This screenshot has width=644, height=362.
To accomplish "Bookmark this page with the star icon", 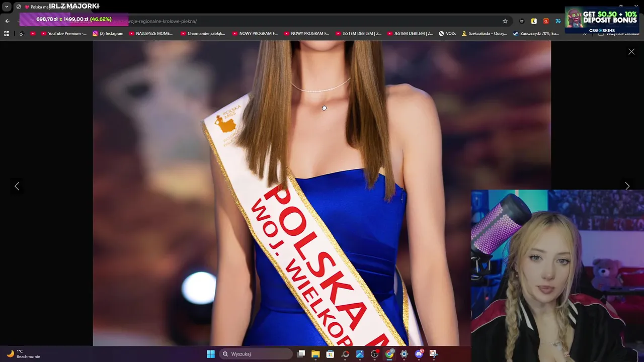I will coord(505,21).
